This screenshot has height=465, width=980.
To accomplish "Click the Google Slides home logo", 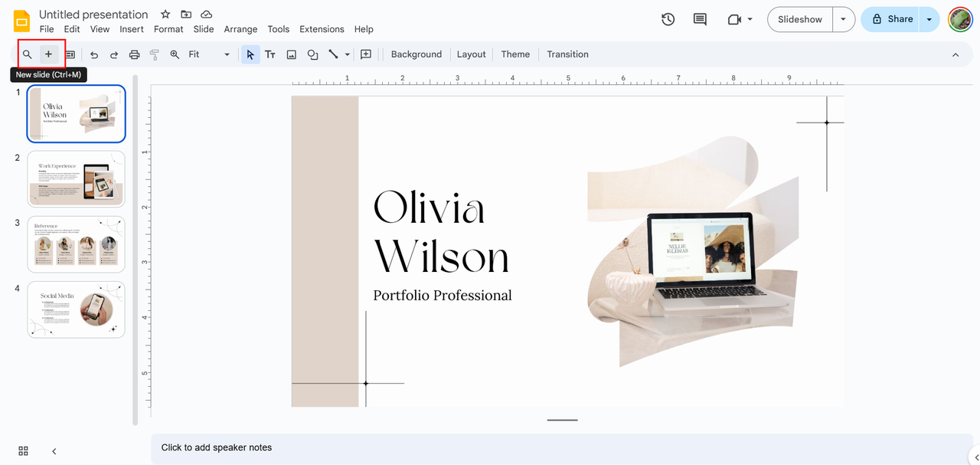I will (21, 21).
